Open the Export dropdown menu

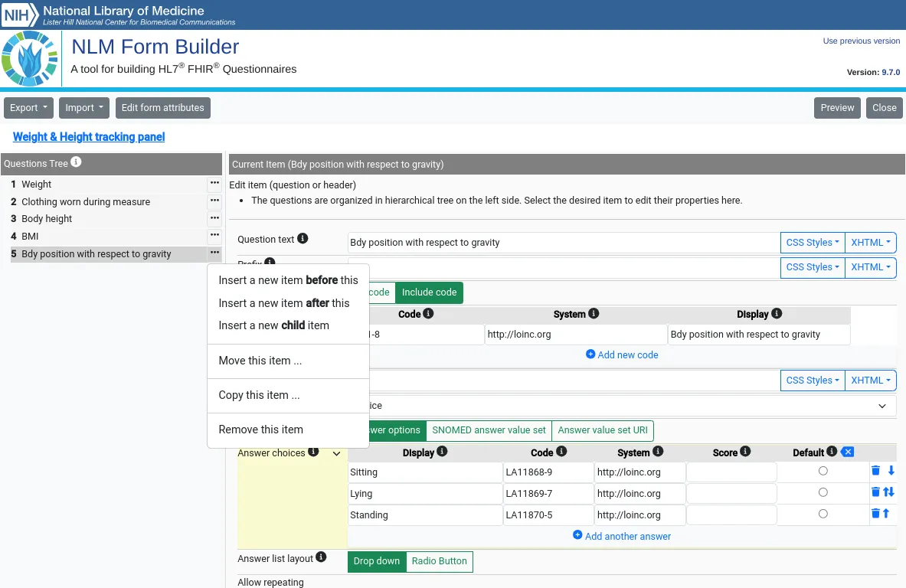click(x=29, y=108)
